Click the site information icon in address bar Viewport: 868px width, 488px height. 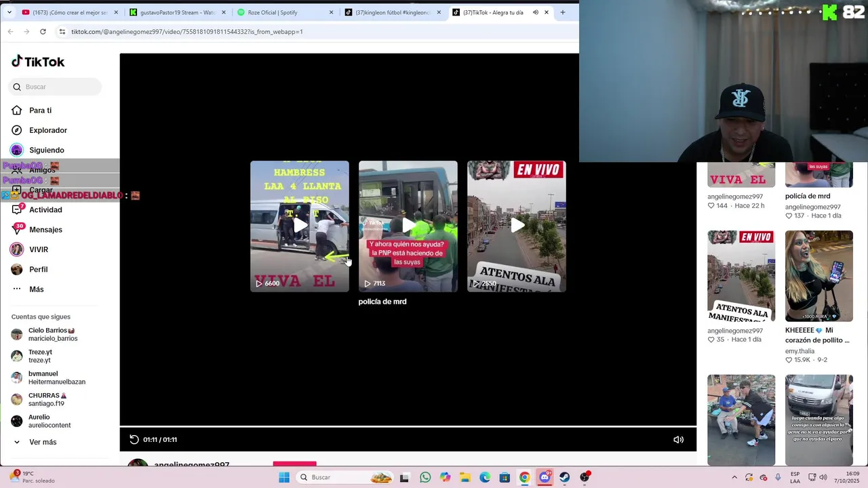[x=62, y=31]
